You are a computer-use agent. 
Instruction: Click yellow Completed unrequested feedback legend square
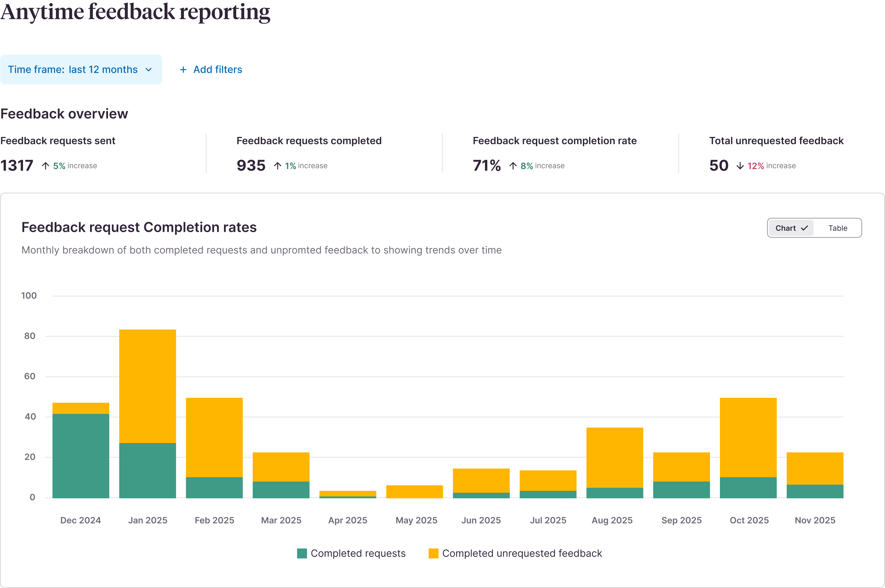coord(433,553)
